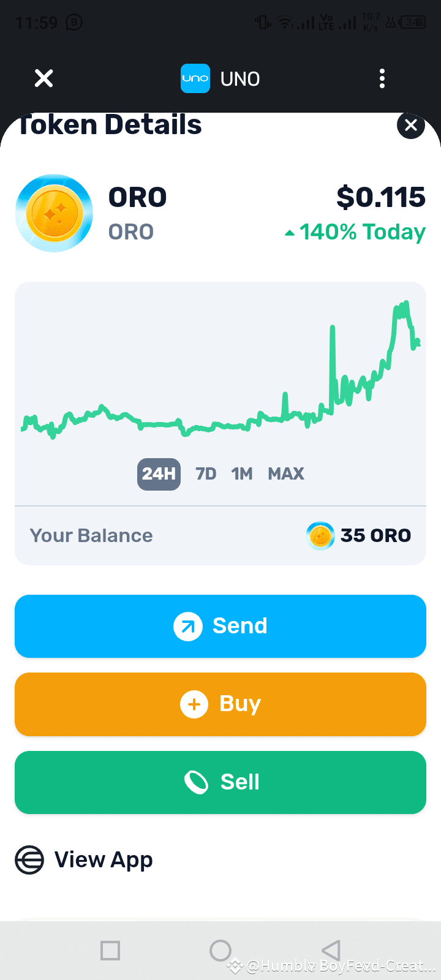This screenshot has height=980, width=441.
Task: Tap the Android home circle button
Action: [221, 951]
